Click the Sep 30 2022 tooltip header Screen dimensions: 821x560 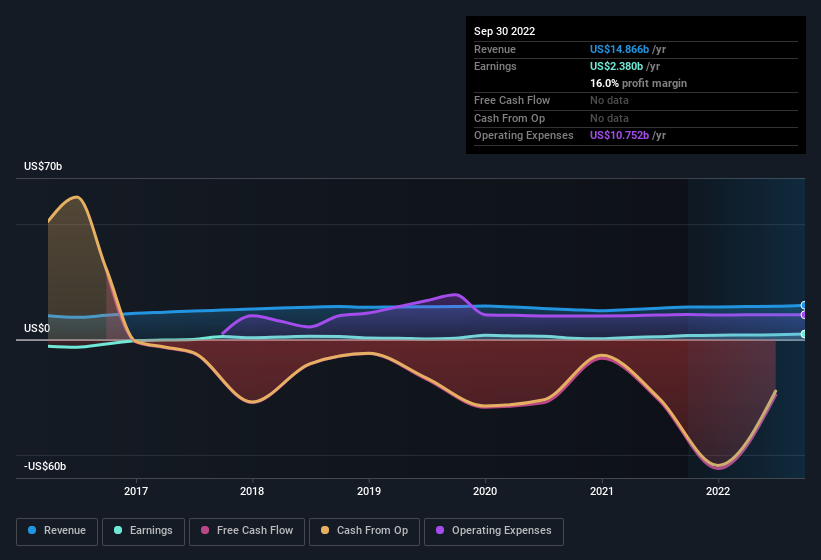504,31
